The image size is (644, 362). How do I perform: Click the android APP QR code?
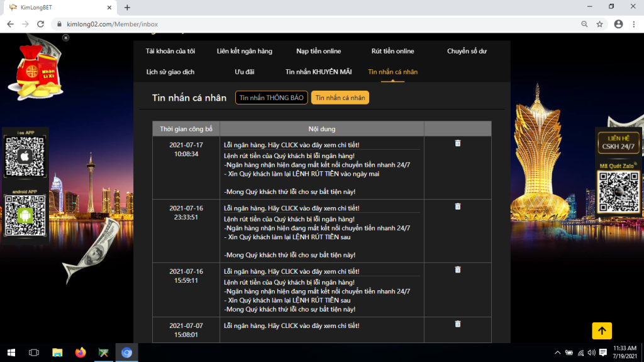(26, 215)
